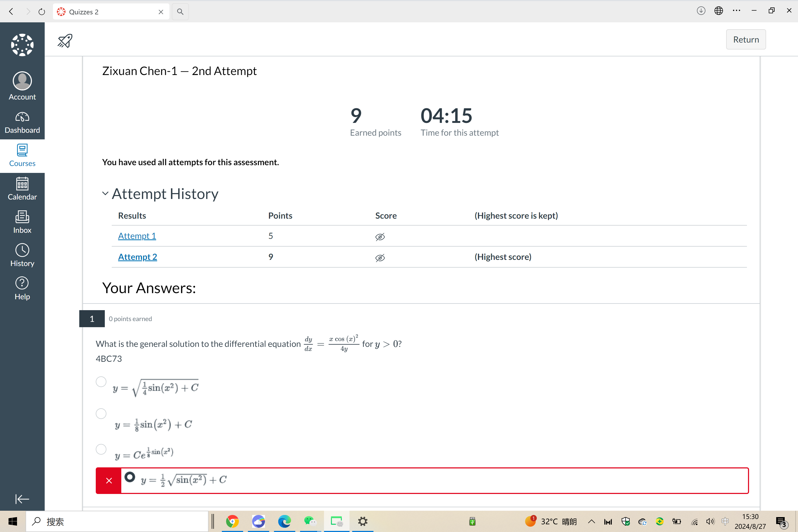The width and height of the screenshot is (798, 532).
Task: Click 'Zixuan Chen-1 — 2nd Attempt' heading
Action: coord(179,71)
